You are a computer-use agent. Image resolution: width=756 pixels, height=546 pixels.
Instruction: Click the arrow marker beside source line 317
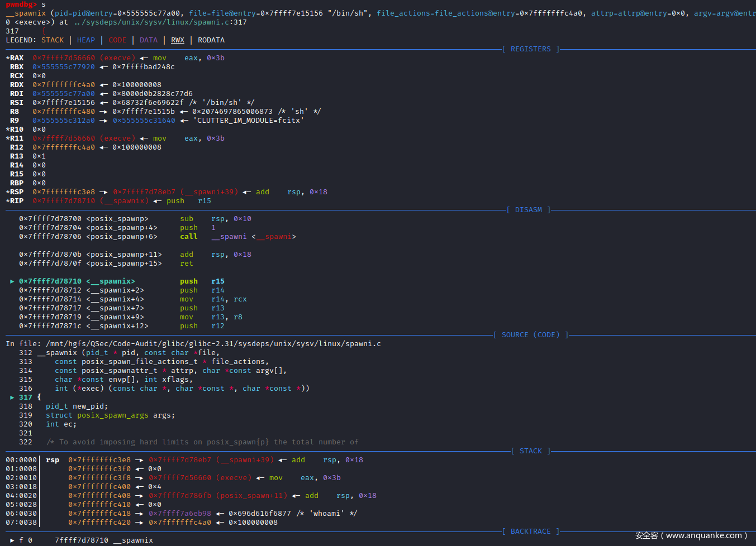point(12,397)
